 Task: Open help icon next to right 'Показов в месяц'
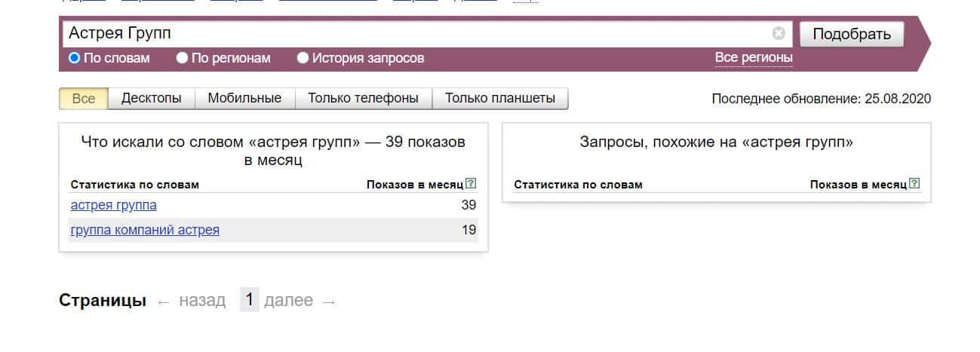click(915, 183)
